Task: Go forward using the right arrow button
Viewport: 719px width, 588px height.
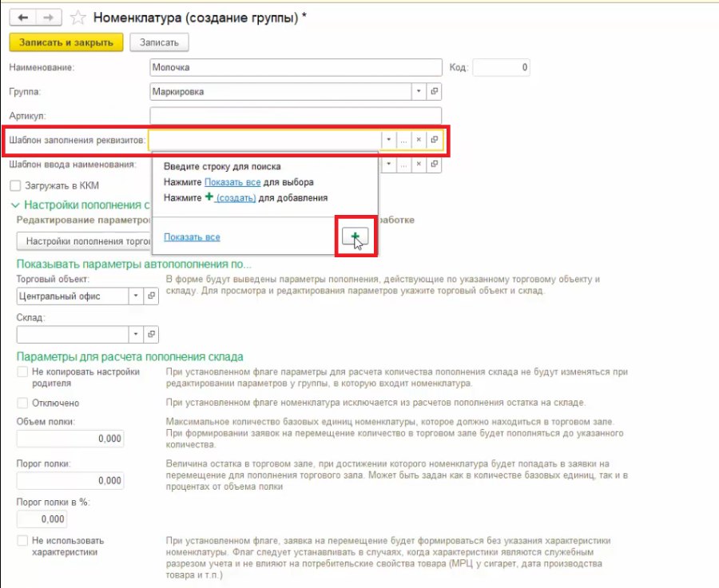Action: click(x=49, y=18)
